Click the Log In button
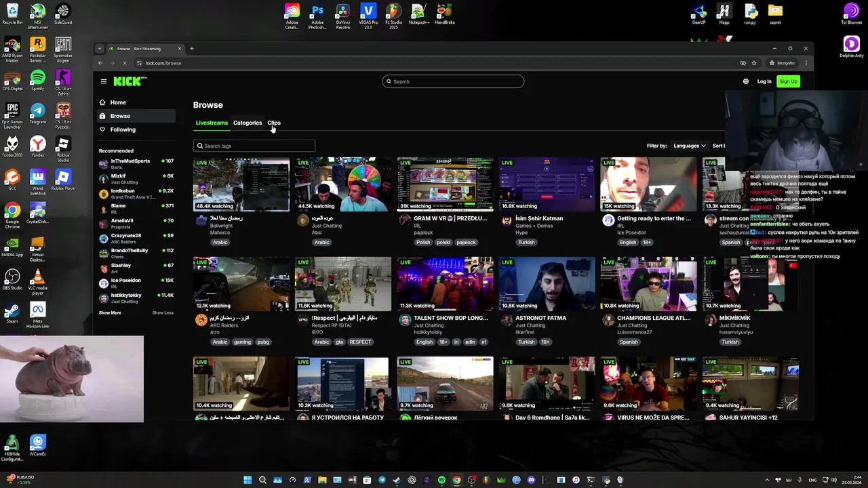This screenshot has height=488, width=868. pos(764,81)
